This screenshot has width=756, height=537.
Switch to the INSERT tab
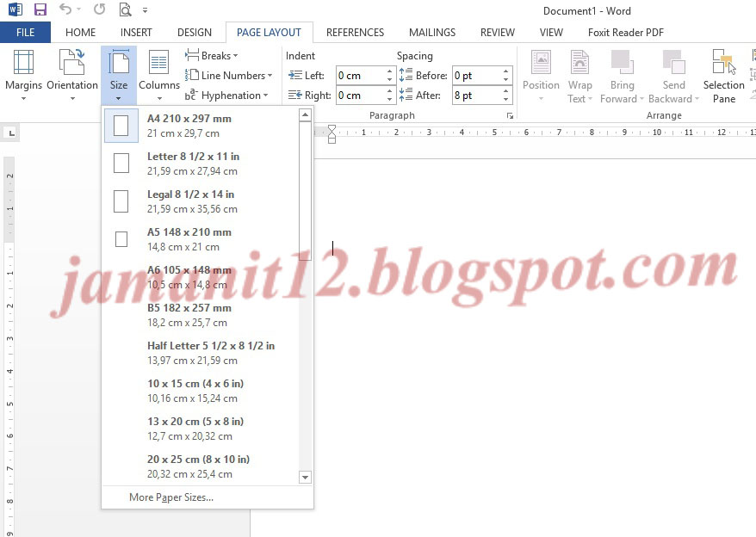point(136,33)
